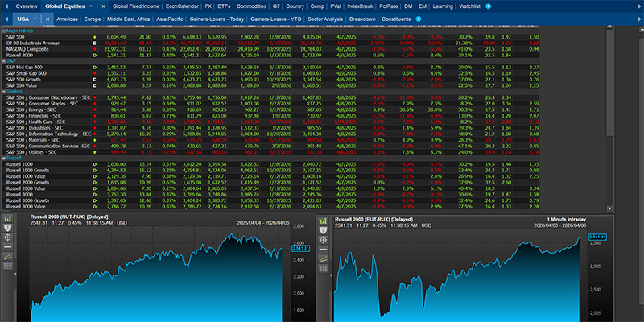Switch to Europe sub-tab
644x322 pixels.
93,19
